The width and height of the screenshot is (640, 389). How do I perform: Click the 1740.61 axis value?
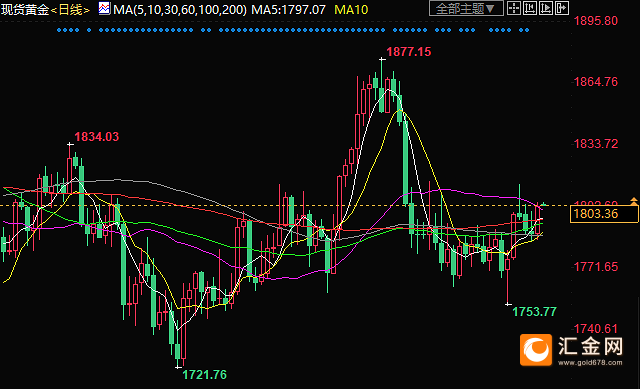596,329
